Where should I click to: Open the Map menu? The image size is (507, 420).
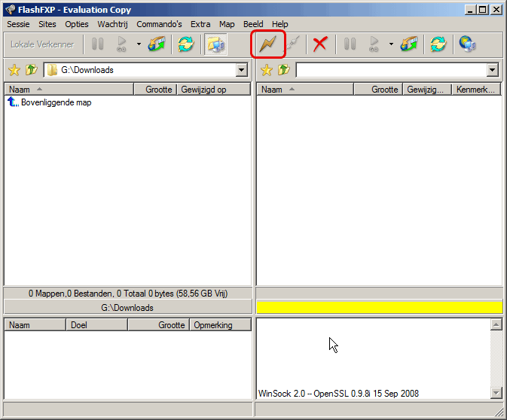tap(227, 24)
